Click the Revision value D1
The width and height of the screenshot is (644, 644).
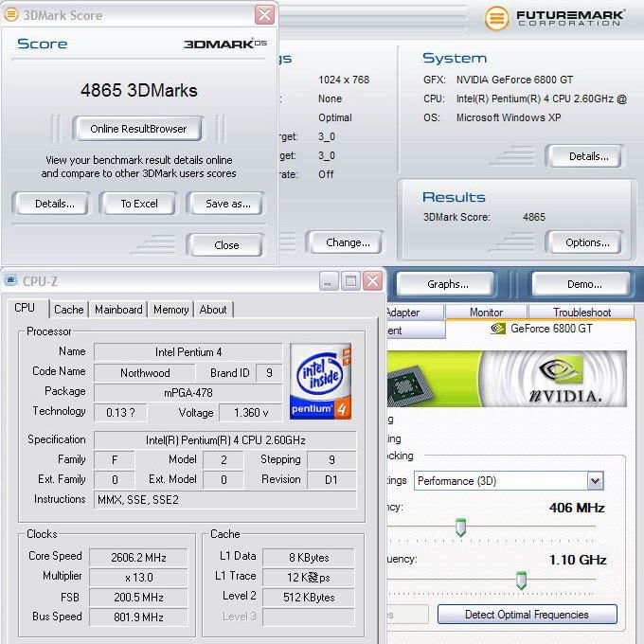(x=331, y=480)
